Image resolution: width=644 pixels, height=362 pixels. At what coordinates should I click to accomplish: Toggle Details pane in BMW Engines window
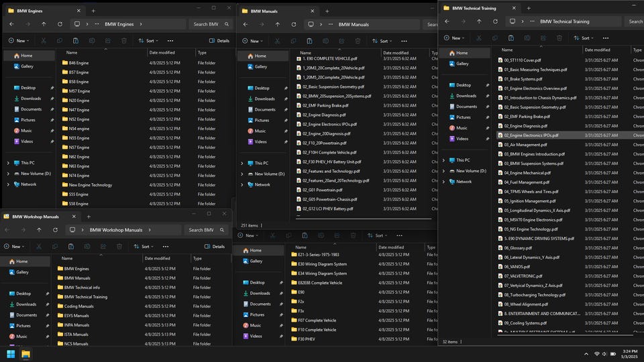219,41
